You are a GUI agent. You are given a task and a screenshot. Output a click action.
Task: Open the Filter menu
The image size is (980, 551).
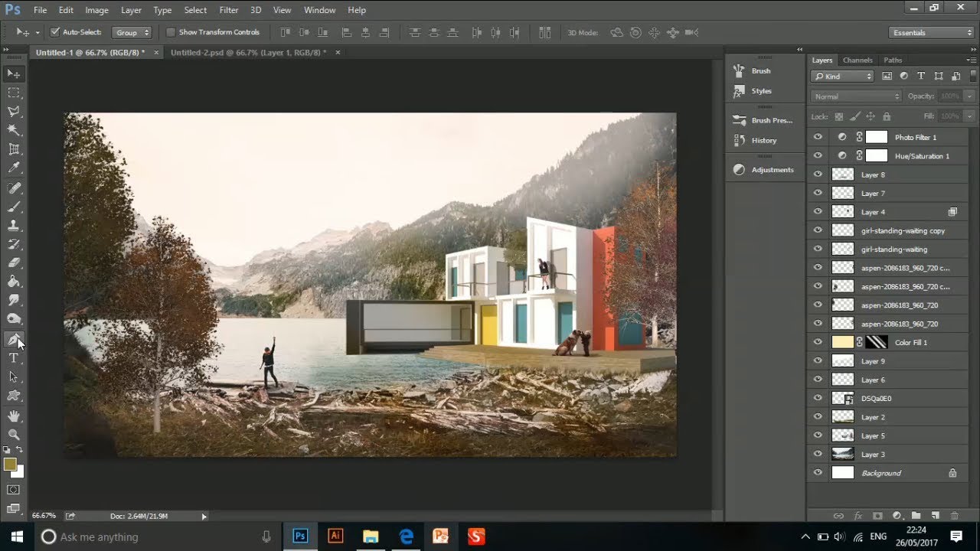228,10
